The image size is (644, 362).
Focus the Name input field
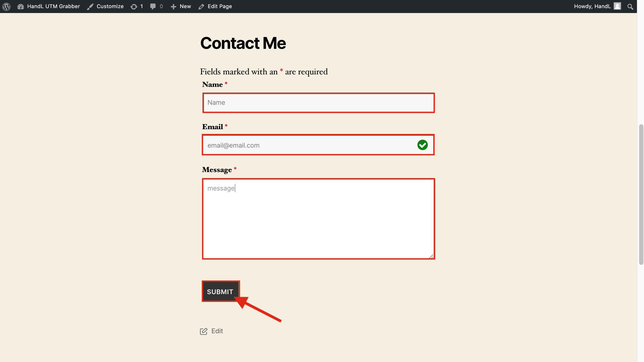(x=318, y=103)
